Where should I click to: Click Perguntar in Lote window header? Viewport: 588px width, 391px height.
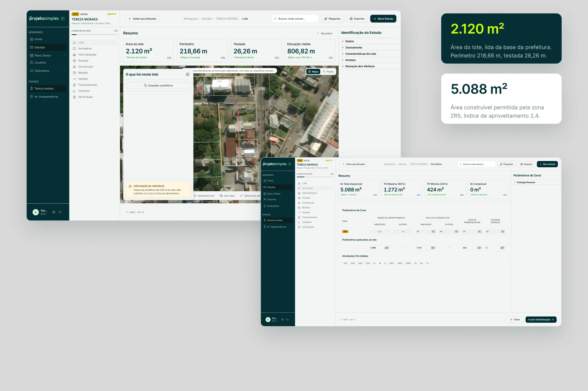pos(332,19)
